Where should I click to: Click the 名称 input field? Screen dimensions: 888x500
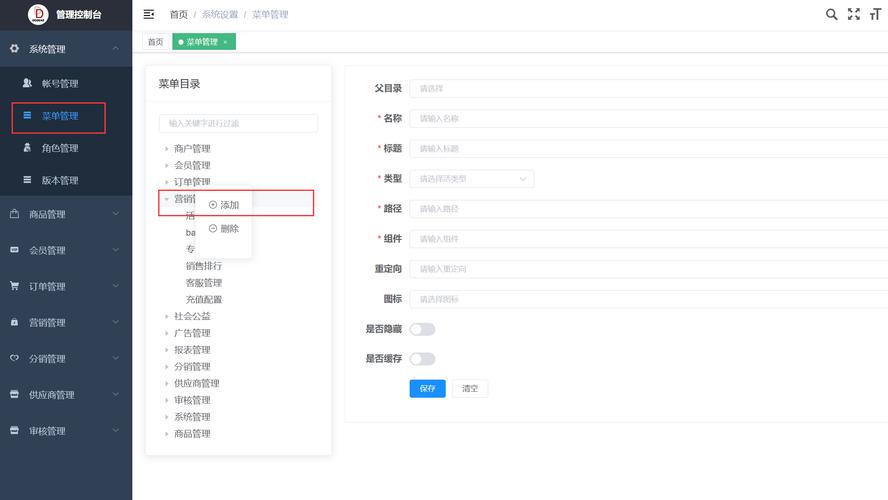coord(649,118)
